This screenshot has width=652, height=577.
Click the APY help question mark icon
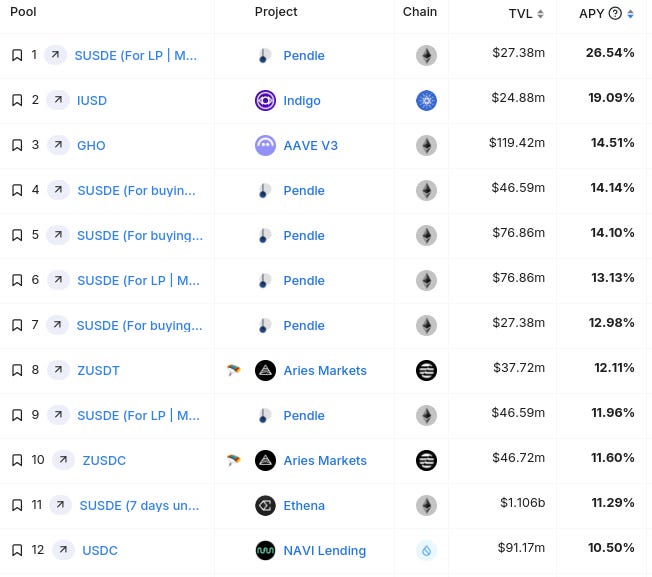615,13
